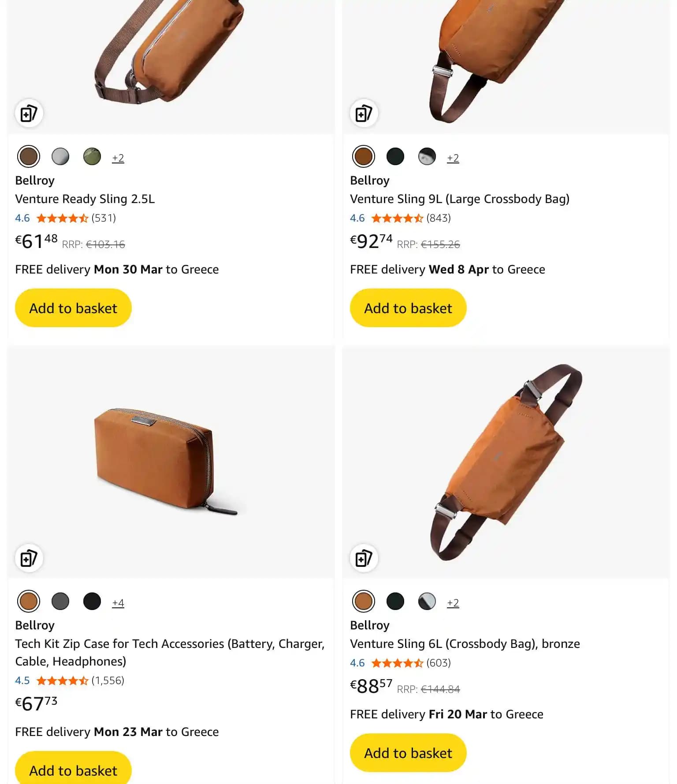The height and width of the screenshot is (784, 677).
Task: Open the 843 reviews for Venture Sling 9L
Action: pyautogui.click(x=439, y=218)
